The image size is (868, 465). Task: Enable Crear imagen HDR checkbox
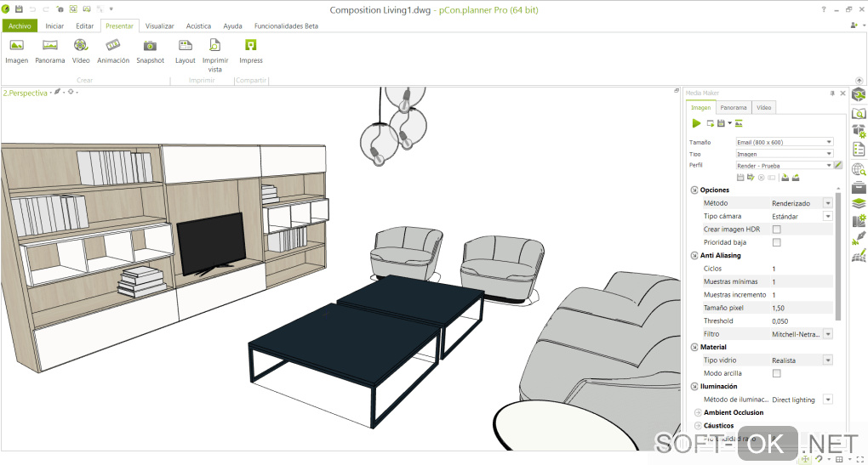(x=777, y=229)
